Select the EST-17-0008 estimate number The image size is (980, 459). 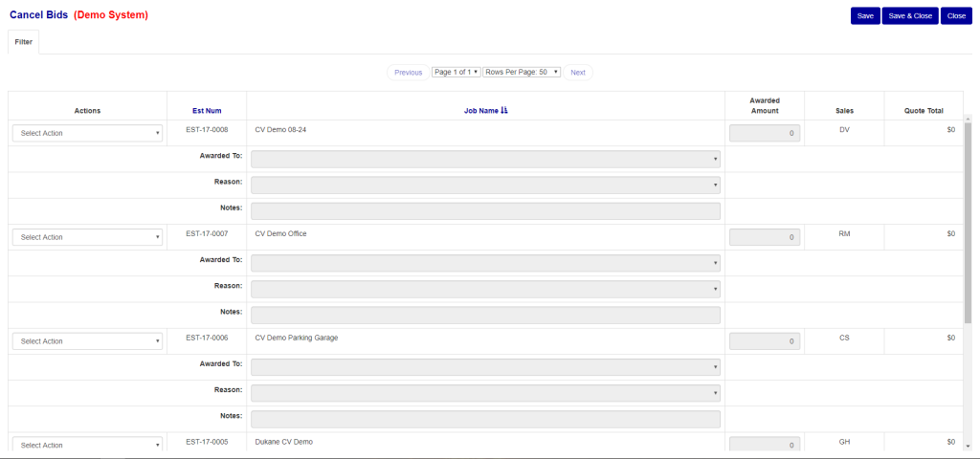click(207, 130)
